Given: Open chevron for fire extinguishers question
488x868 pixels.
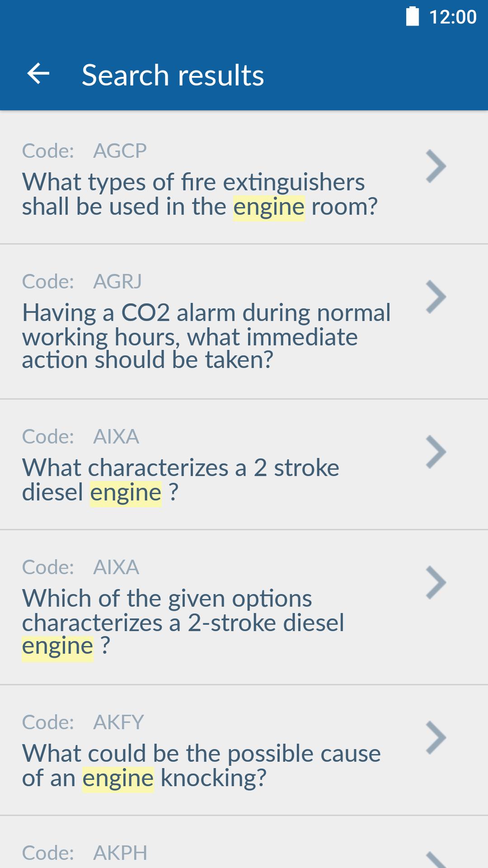Looking at the screenshot, I should click(x=436, y=166).
